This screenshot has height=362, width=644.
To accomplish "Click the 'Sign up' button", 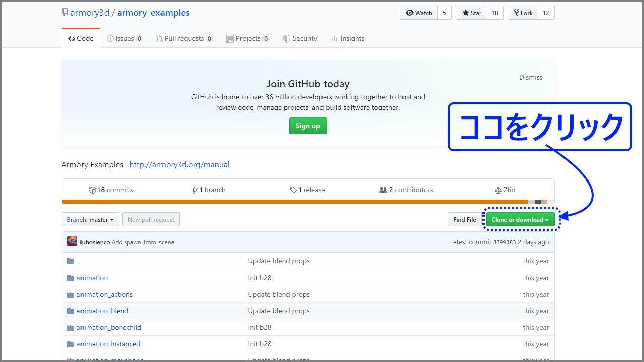I will [308, 126].
